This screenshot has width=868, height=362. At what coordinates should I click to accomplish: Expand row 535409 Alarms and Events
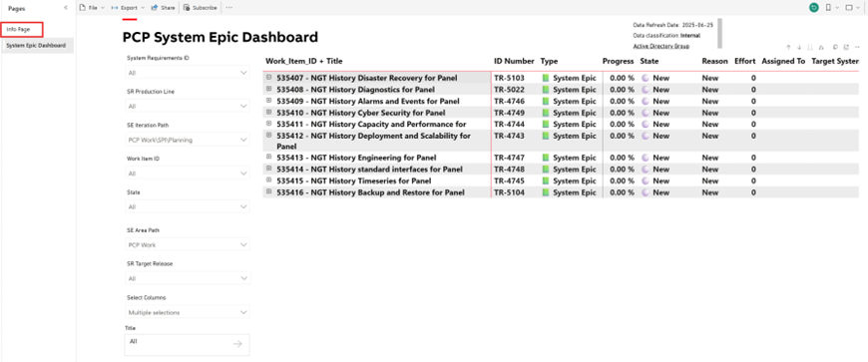pos(269,100)
